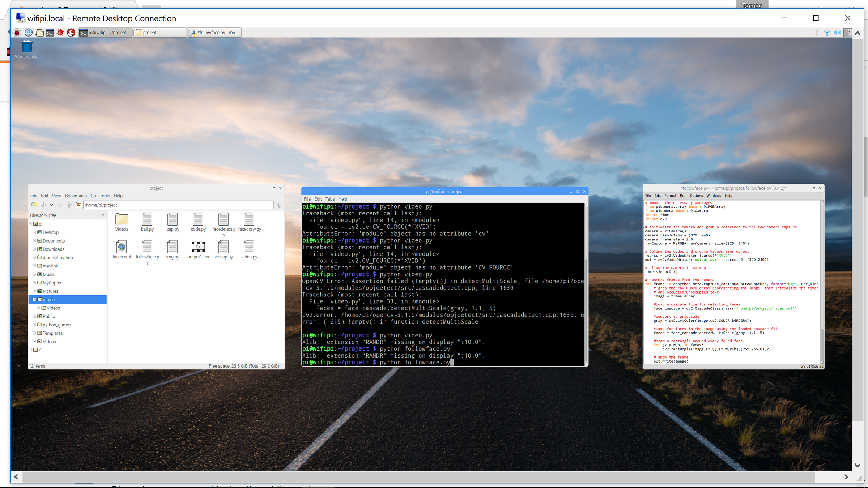Open the Mathematica launcher icon
The width and height of the screenshot is (868, 488).
(60, 33)
